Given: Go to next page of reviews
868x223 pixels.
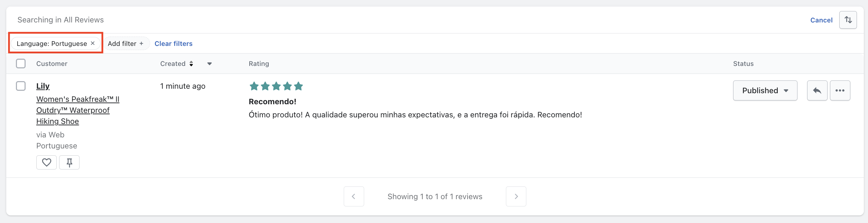Looking at the screenshot, I should point(516,196).
